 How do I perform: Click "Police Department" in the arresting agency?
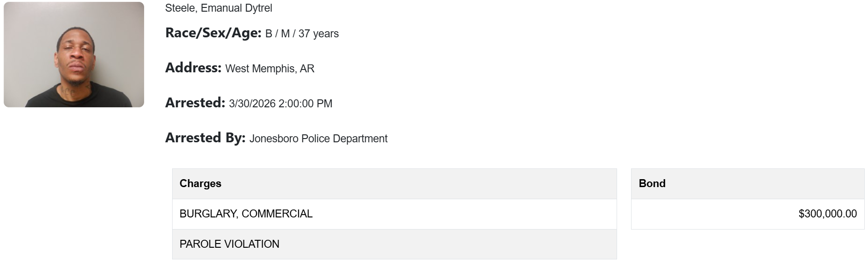pyautogui.click(x=345, y=139)
